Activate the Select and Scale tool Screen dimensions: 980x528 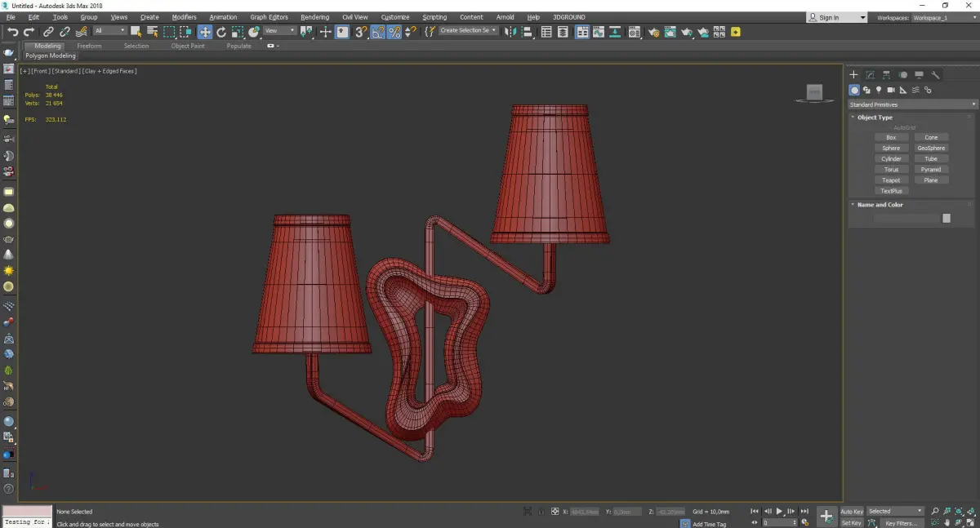(x=237, y=32)
